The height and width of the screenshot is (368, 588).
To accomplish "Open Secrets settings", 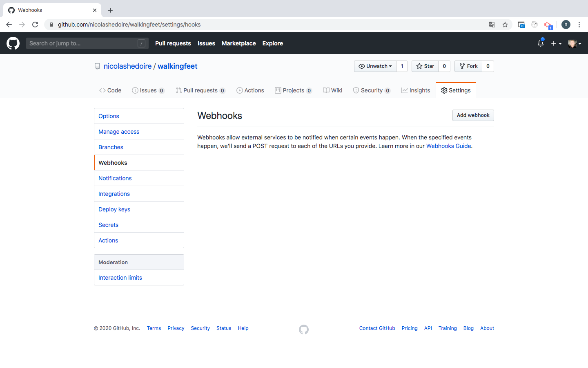I will [139, 225].
